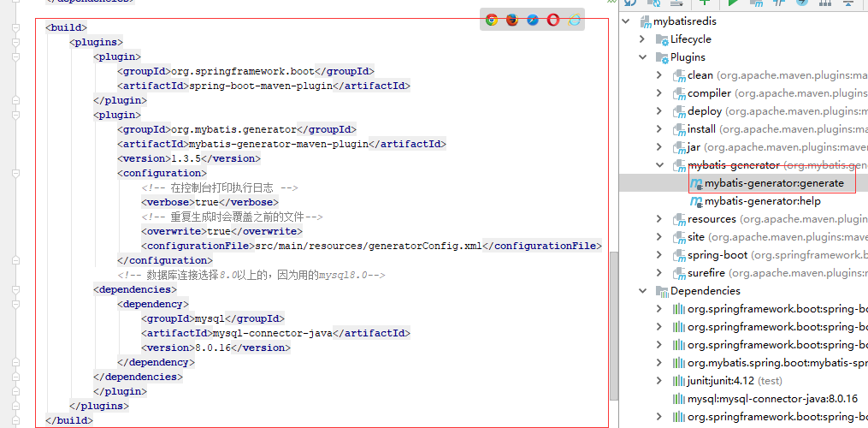Click src/main/resources/generatorConfig.xml path text
The height and width of the screenshot is (428, 868).
[368, 246]
